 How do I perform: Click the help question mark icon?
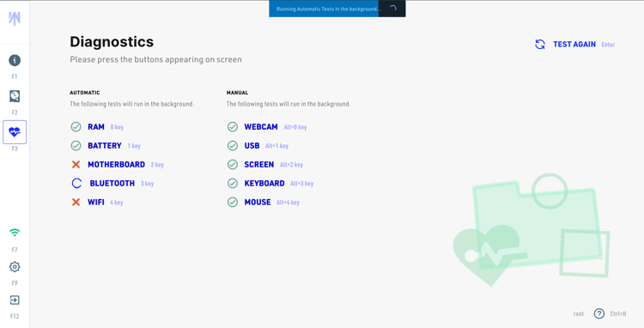tap(599, 313)
